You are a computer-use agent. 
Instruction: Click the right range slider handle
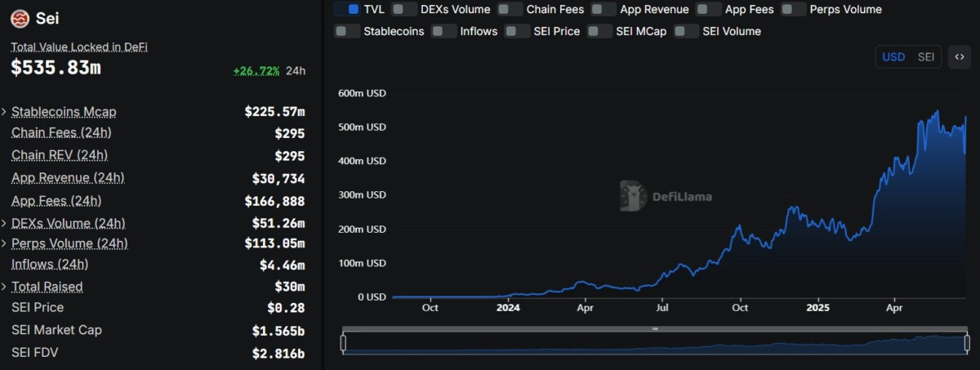(968, 342)
